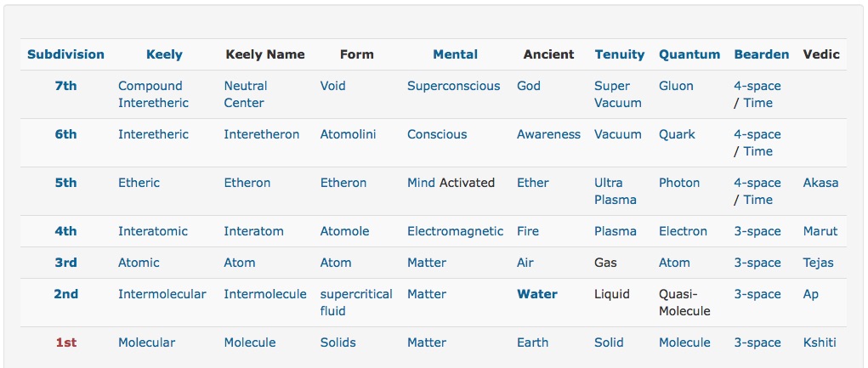This screenshot has width=868, height=368.
Task: Follow the Tenuity header link
Action: pyautogui.click(x=620, y=54)
